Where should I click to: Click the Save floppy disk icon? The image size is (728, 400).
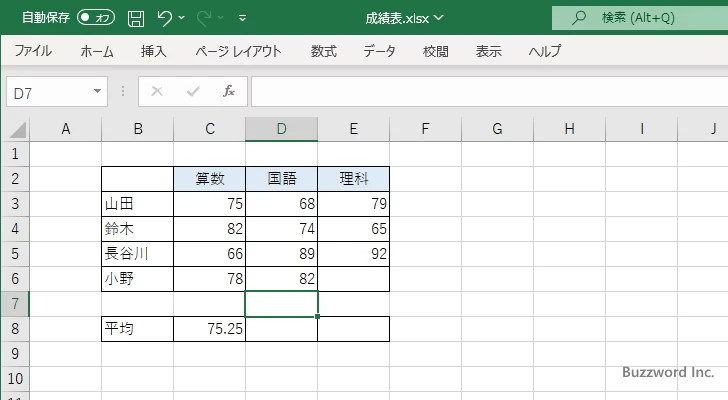coord(136,18)
